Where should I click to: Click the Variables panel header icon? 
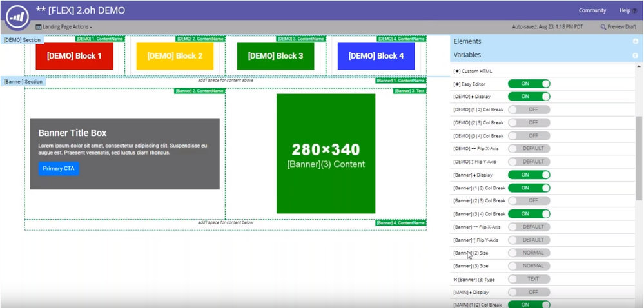(636, 55)
